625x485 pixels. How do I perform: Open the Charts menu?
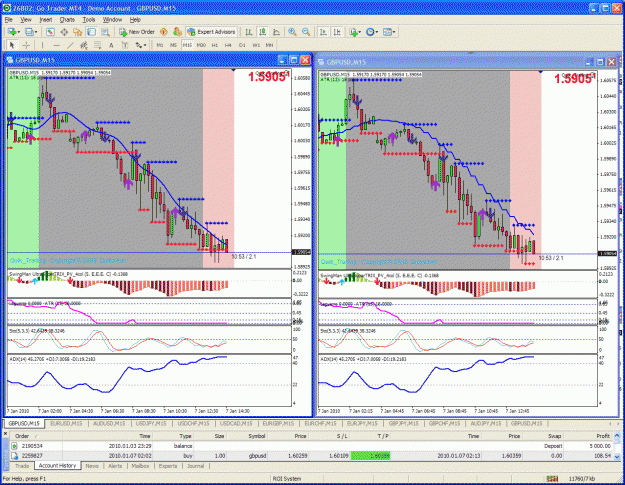[x=67, y=20]
